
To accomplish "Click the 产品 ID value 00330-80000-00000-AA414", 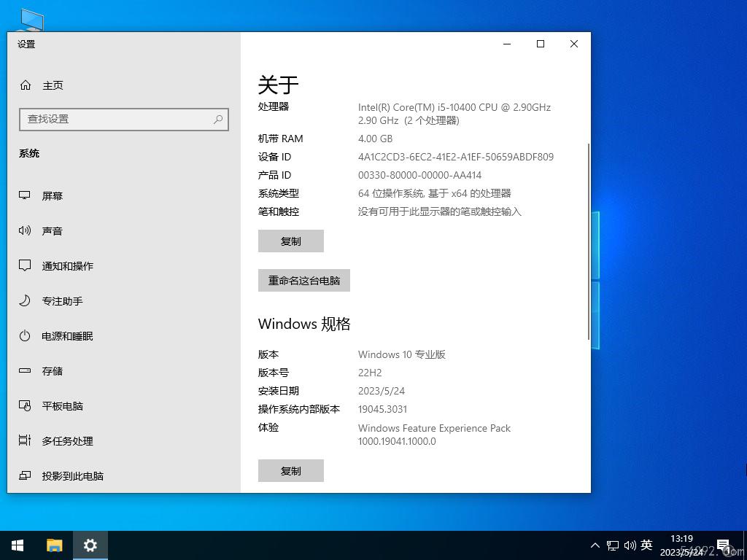I will pyautogui.click(x=419, y=175).
